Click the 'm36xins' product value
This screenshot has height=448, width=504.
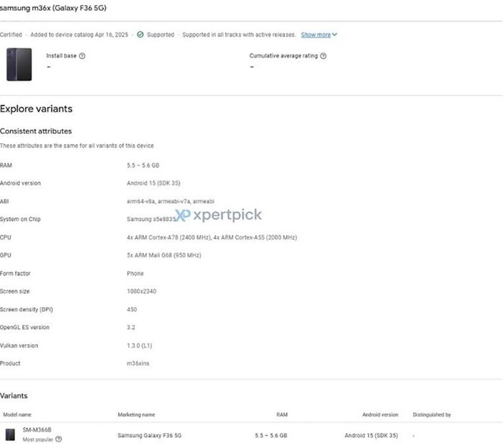[138, 364]
